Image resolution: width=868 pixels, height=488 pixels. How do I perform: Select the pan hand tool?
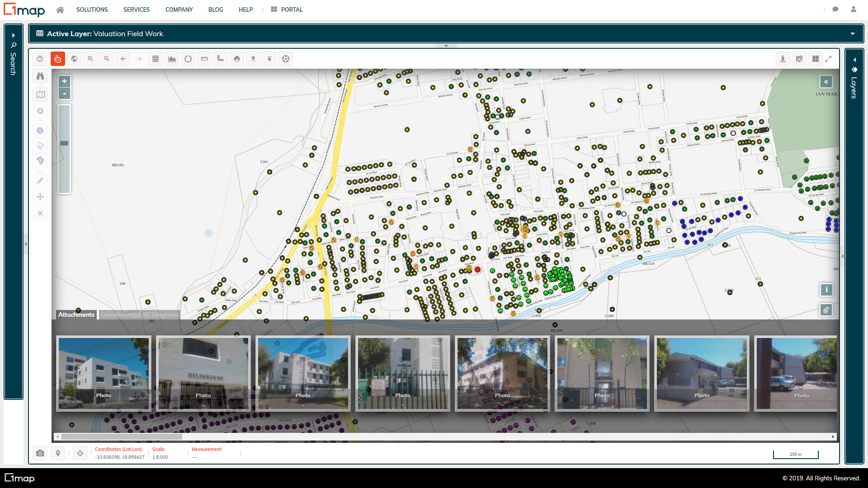click(x=57, y=59)
